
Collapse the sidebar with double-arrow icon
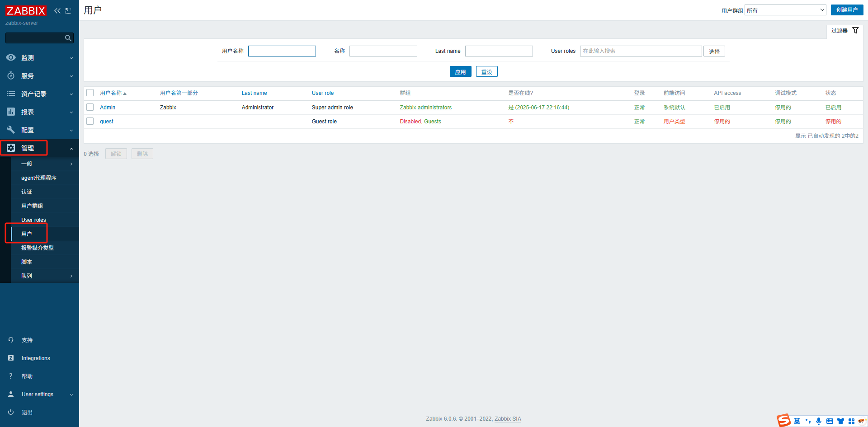click(57, 10)
